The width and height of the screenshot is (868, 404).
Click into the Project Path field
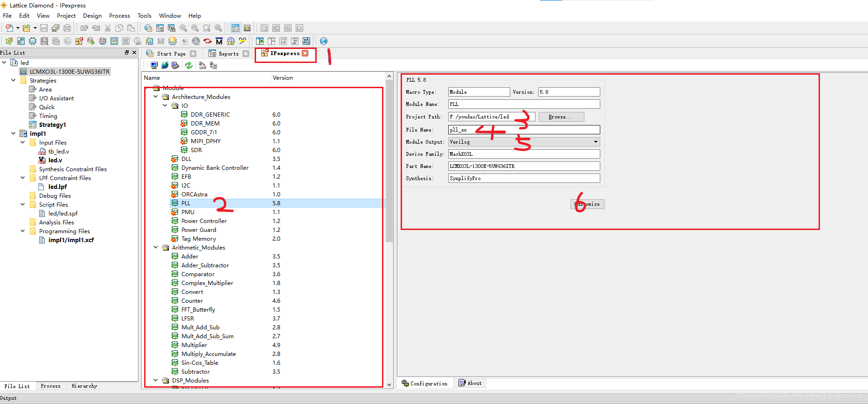[492, 117]
